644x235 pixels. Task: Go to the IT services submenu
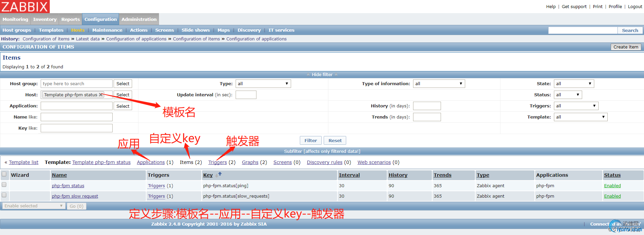tap(281, 30)
